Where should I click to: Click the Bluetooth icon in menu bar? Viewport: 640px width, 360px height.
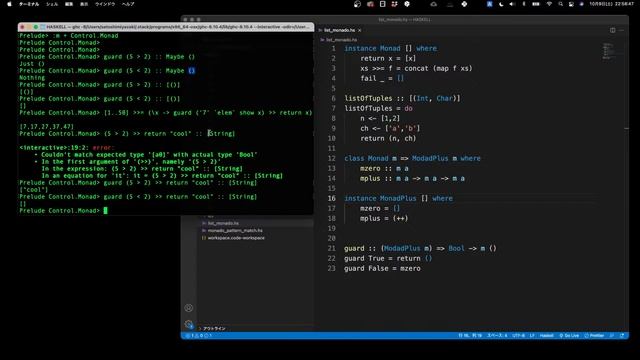524,4
